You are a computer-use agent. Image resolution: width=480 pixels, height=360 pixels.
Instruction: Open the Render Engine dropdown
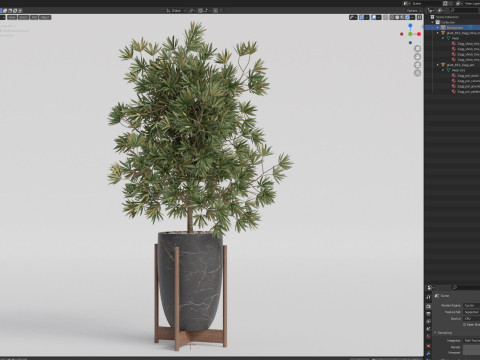tap(472, 305)
